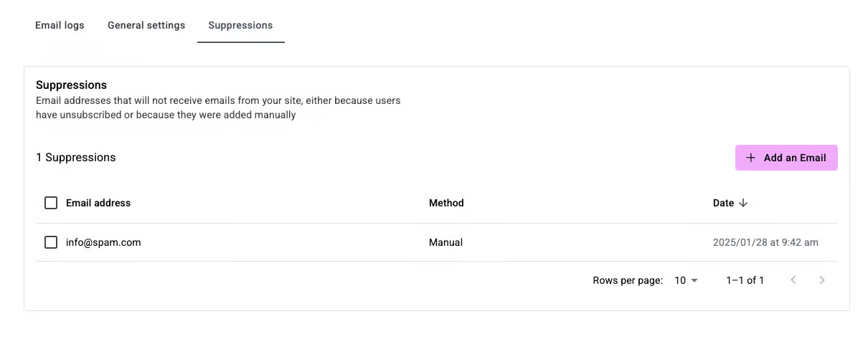Click the Method column header
Viewport: 868px width, 344px height.
click(446, 203)
